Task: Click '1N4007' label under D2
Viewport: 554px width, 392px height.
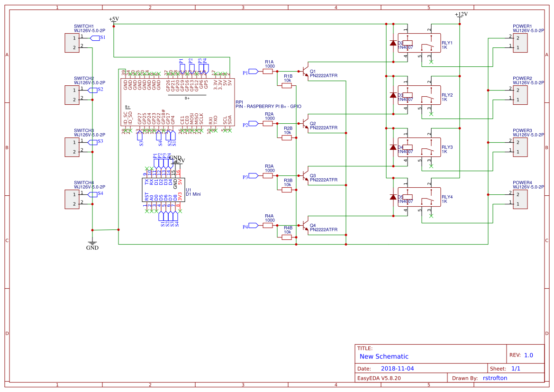Action: (x=405, y=47)
